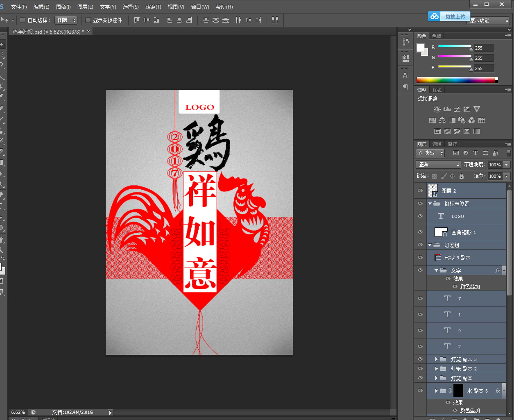Add an Exposure adjustment

pyautogui.click(x=467, y=109)
